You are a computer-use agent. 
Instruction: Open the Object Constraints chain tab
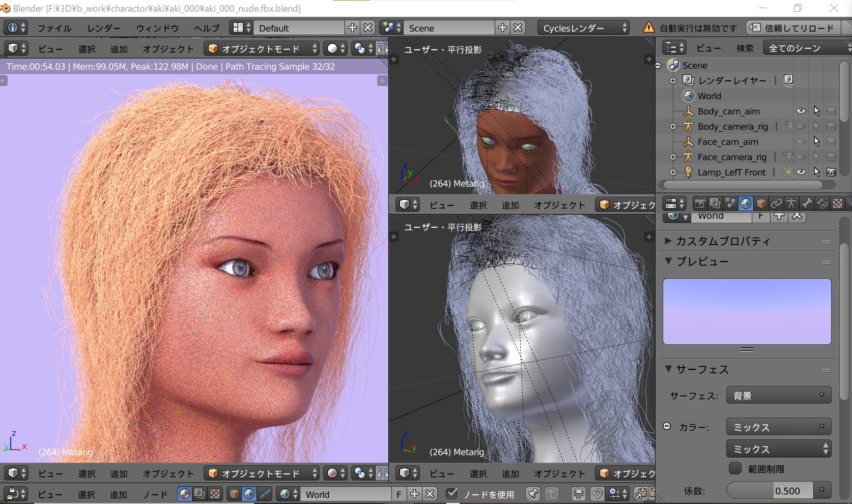click(x=776, y=204)
